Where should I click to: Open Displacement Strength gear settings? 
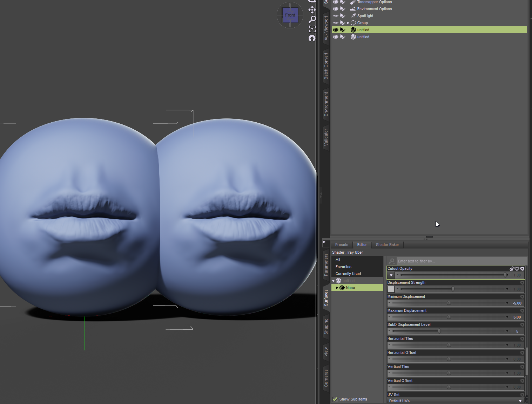tap(522, 283)
